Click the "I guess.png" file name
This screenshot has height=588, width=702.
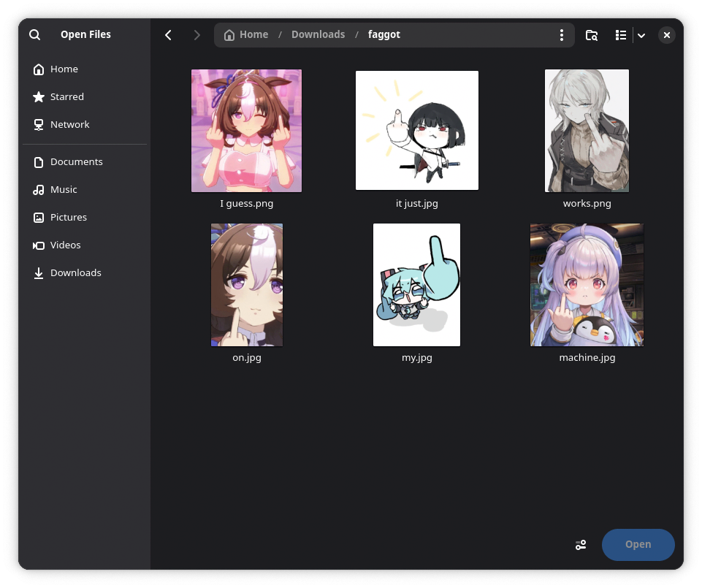point(246,203)
